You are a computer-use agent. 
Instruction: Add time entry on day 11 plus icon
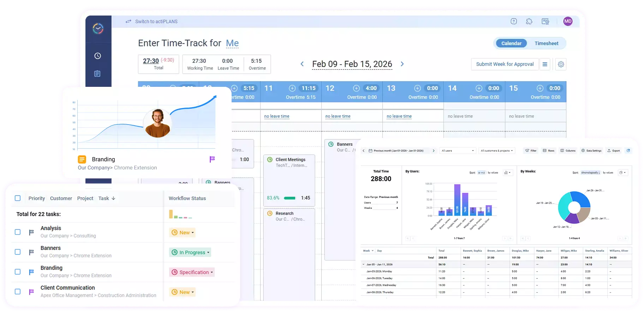tap(292, 88)
